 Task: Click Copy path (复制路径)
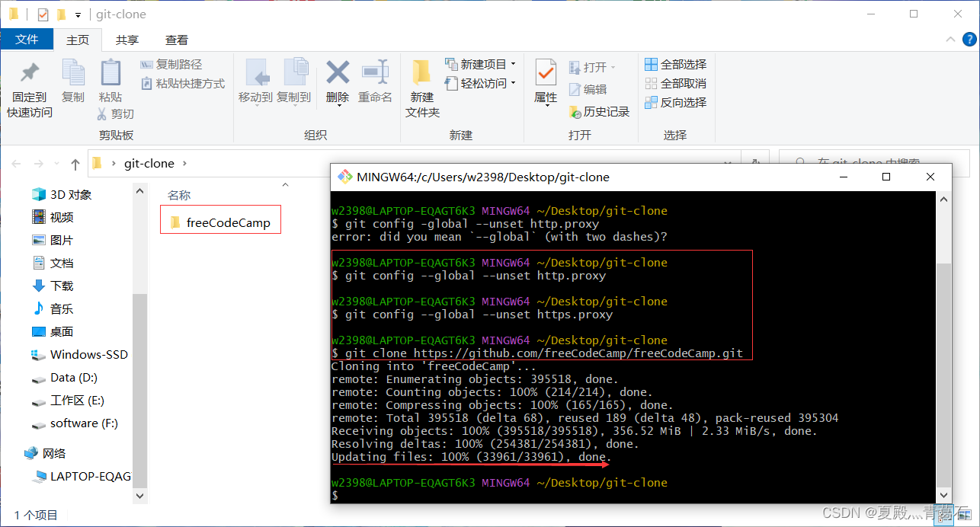click(x=171, y=65)
